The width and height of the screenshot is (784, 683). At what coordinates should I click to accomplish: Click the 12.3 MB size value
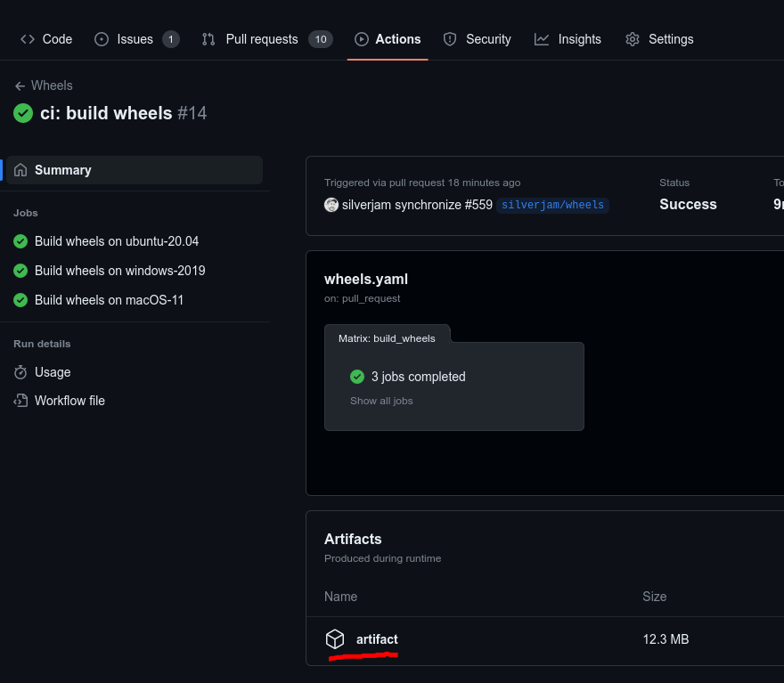tap(666, 639)
